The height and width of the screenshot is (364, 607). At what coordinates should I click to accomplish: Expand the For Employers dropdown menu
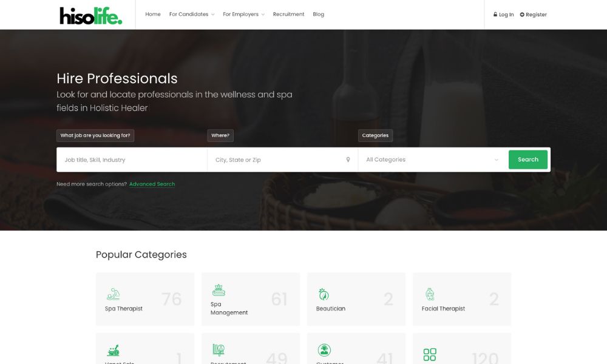click(243, 15)
